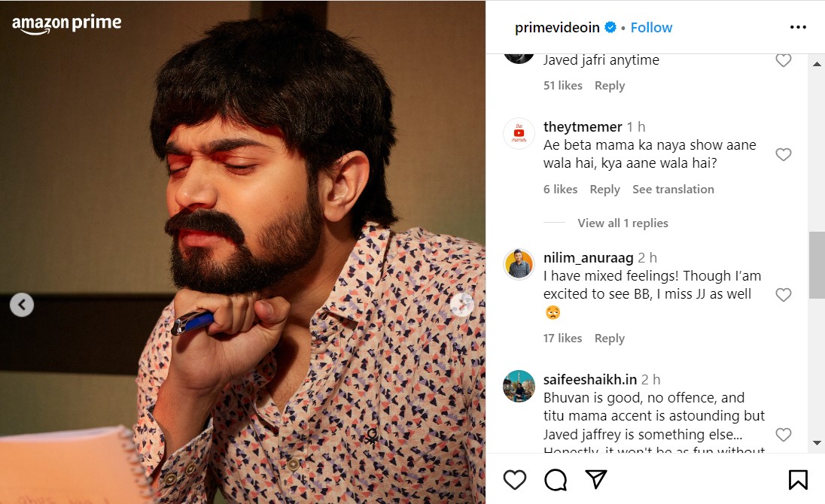Open the comment bubble icon

pyautogui.click(x=556, y=479)
